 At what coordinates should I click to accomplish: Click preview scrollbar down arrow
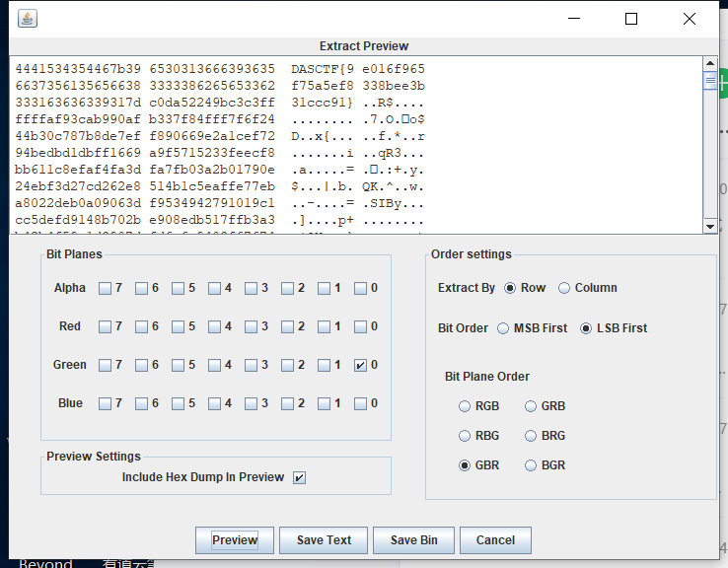point(710,227)
